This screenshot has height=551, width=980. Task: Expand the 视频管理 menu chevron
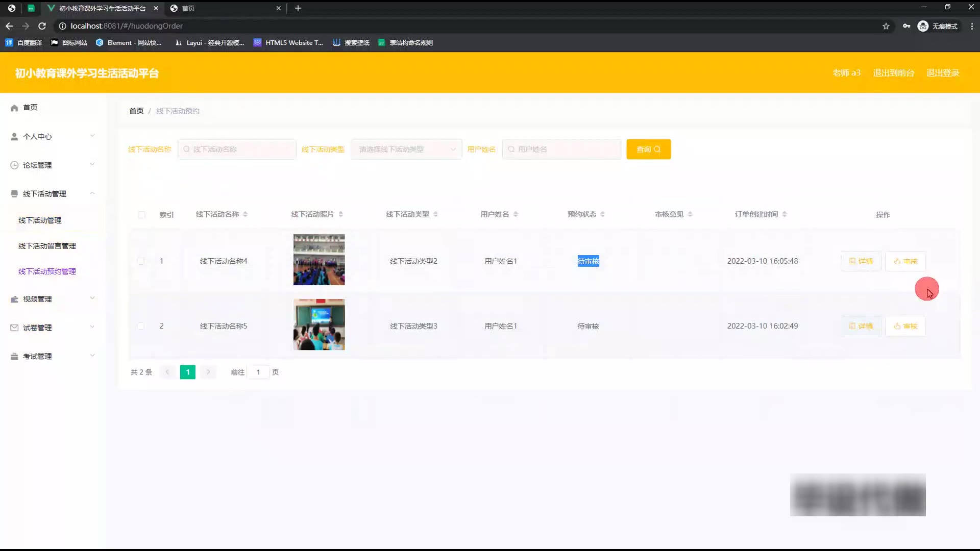(x=92, y=298)
